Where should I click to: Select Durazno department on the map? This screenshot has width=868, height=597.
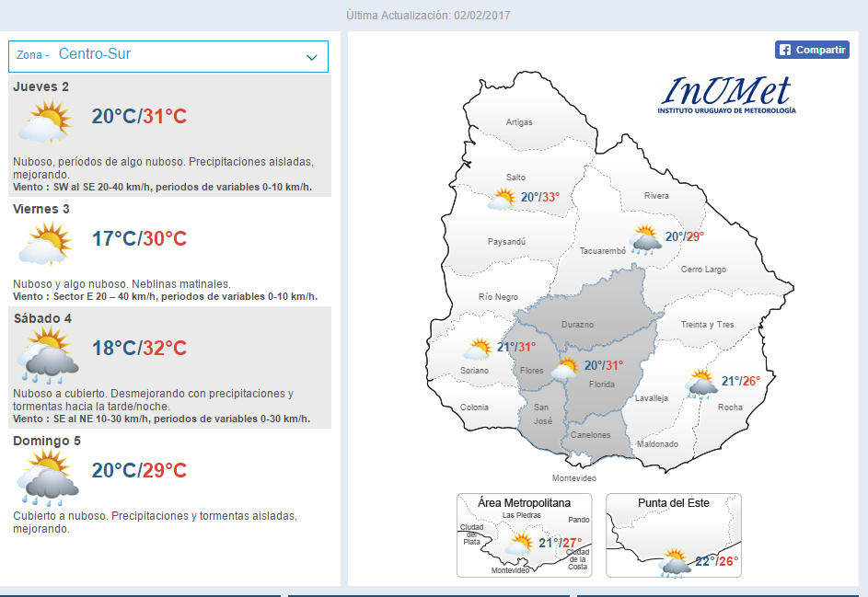point(577,325)
